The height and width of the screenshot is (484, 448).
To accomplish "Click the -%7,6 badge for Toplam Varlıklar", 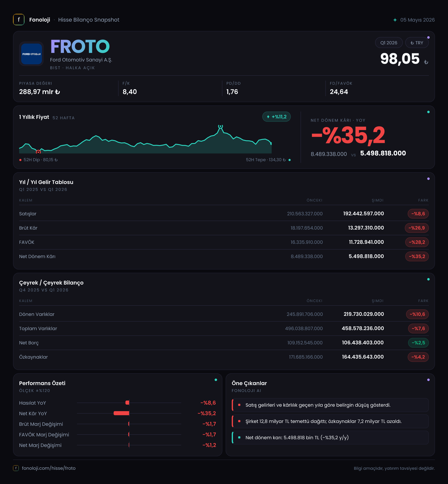I will click(x=418, y=329).
